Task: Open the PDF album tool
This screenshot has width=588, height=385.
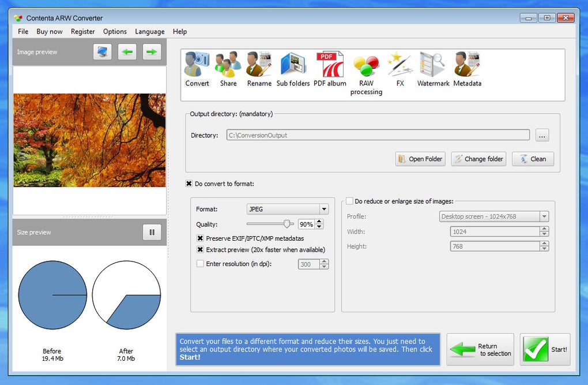Action: coord(330,69)
